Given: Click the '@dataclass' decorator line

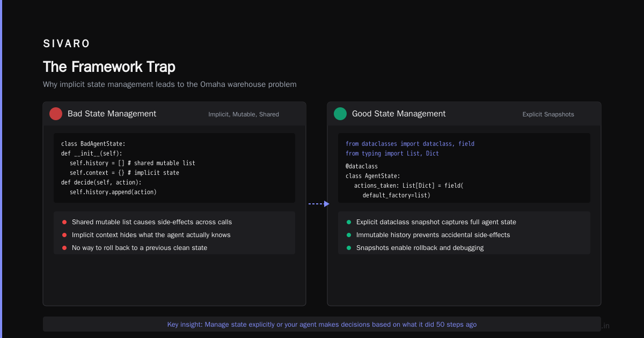Looking at the screenshot, I should 362,166.
